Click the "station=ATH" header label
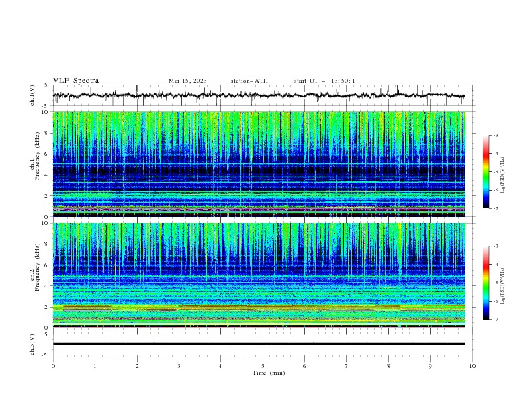Image resolution: width=532 pixels, height=411 pixels. point(249,81)
